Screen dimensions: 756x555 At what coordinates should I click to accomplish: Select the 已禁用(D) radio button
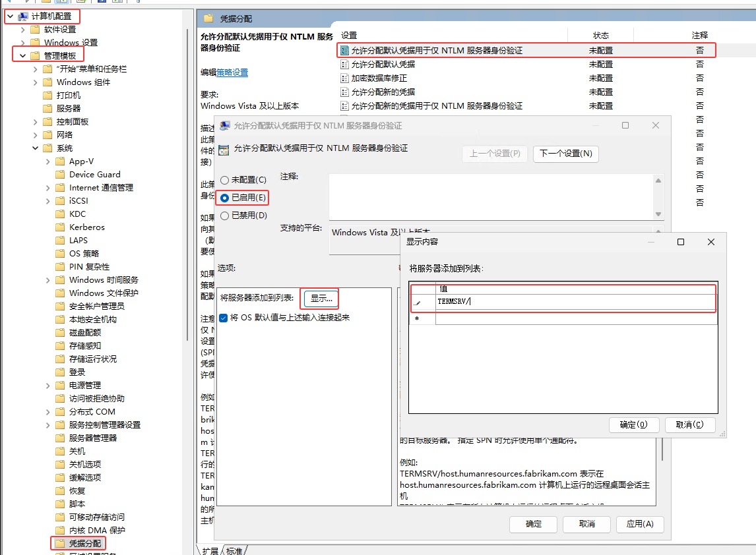225,216
